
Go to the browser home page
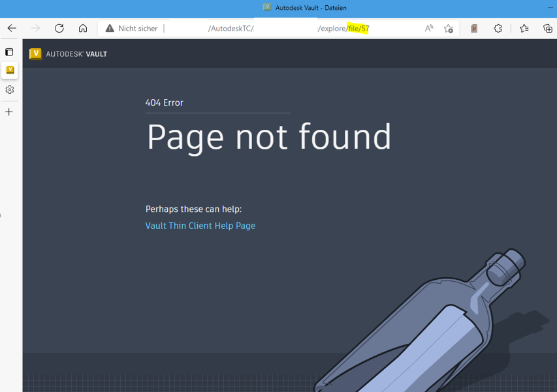pyautogui.click(x=83, y=28)
